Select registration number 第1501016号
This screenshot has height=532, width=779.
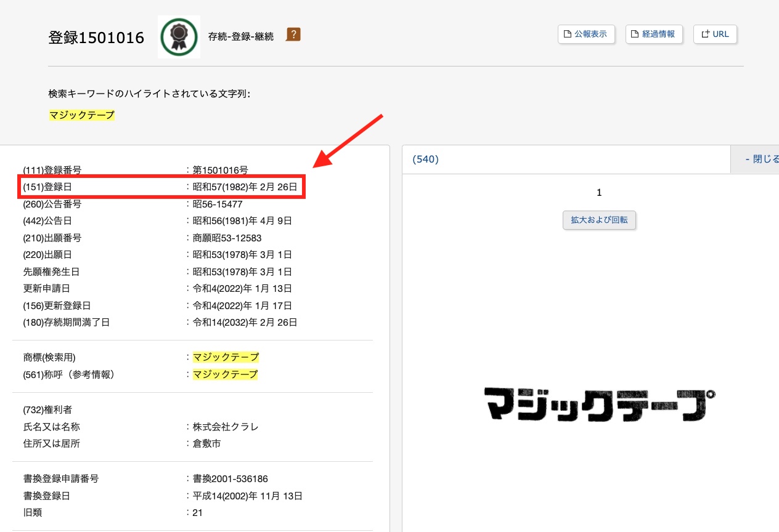(221, 170)
